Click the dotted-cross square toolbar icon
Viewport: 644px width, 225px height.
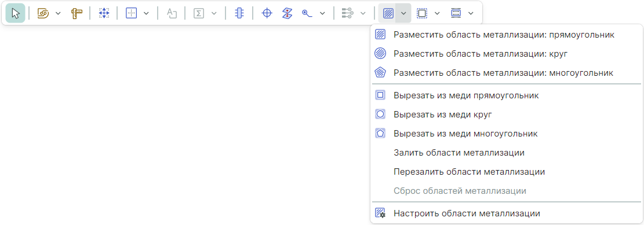coord(131,13)
